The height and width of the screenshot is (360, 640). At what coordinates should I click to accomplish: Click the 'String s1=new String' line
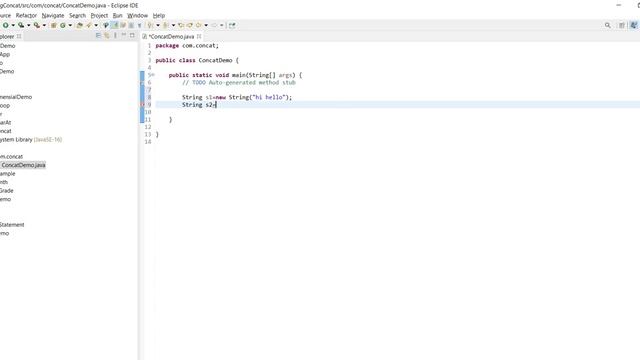point(237,97)
